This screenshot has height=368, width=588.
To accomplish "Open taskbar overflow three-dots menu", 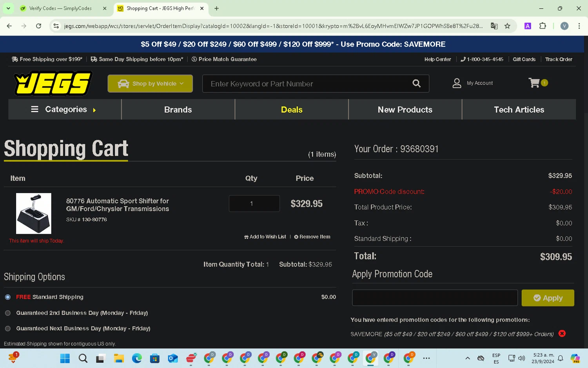I will pos(426,358).
